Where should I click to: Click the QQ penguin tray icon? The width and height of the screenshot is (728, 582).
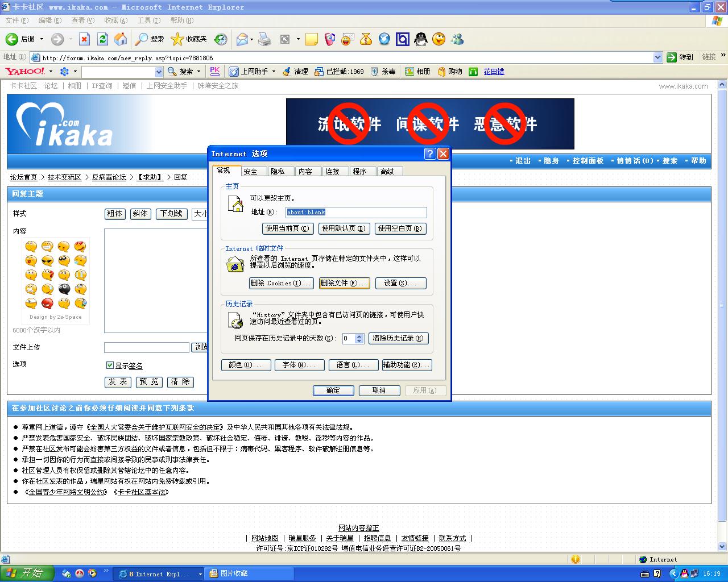click(684, 573)
